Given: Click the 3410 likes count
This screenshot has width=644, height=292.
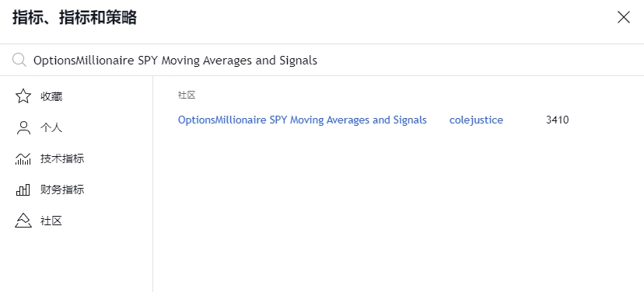Looking at the screenshot, I should [558, 120].
